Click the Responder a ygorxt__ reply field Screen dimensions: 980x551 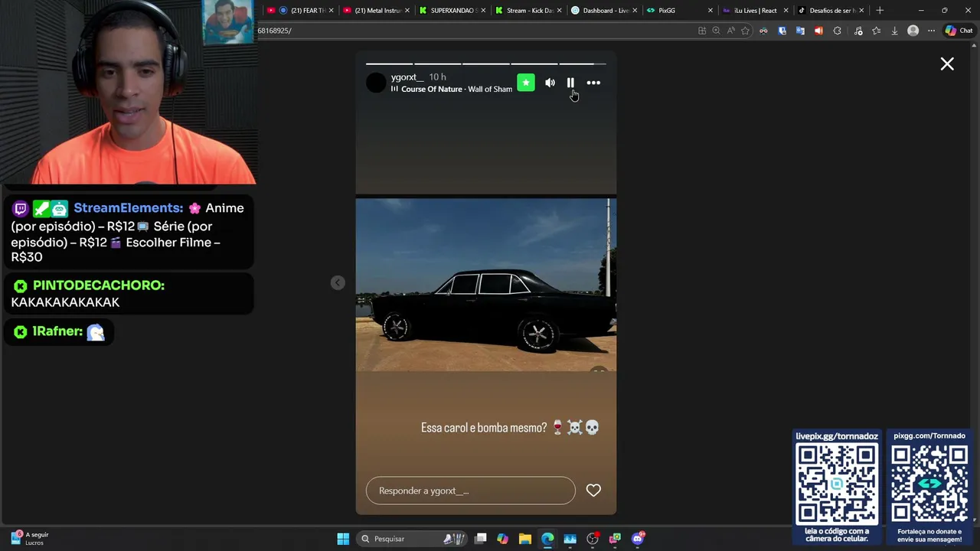pyautogui.click(x=470, y=491)
